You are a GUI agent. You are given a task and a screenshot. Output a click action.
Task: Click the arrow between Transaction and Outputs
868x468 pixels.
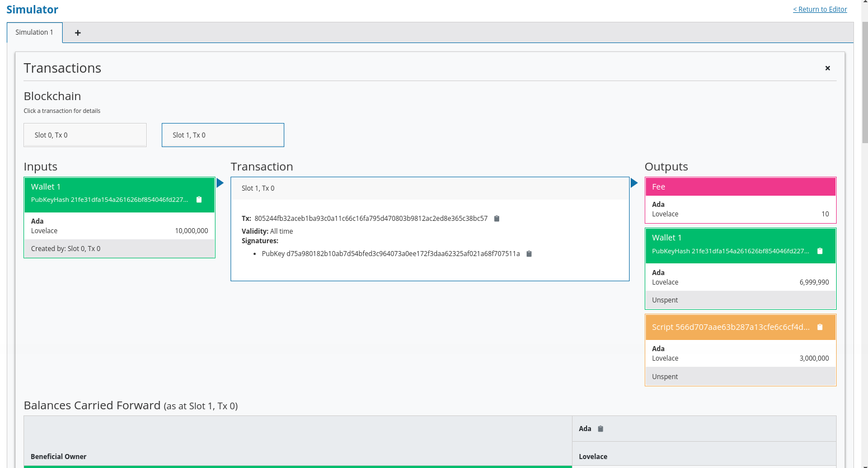634,183
